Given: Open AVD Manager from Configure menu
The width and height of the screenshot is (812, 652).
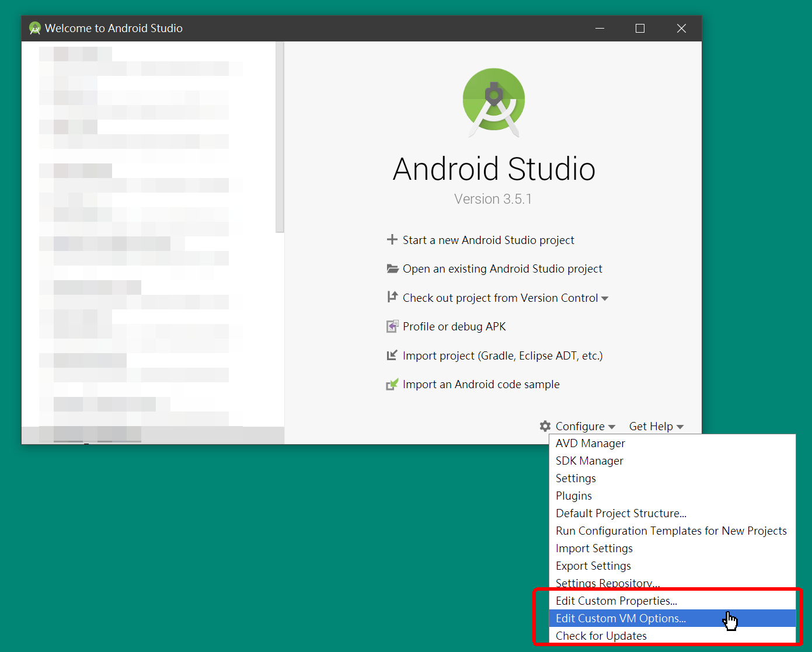Looking at the screenshot, I should 672,443.
